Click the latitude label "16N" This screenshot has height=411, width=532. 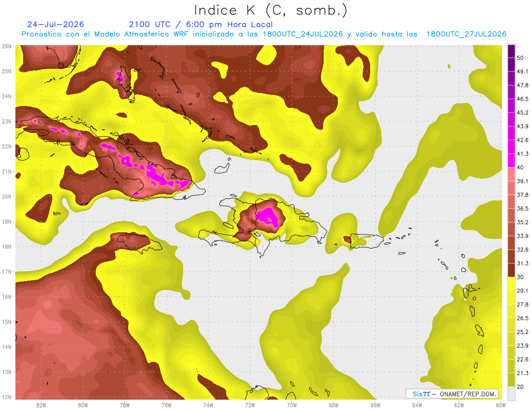pyautogui.click(x=7, y=297)
